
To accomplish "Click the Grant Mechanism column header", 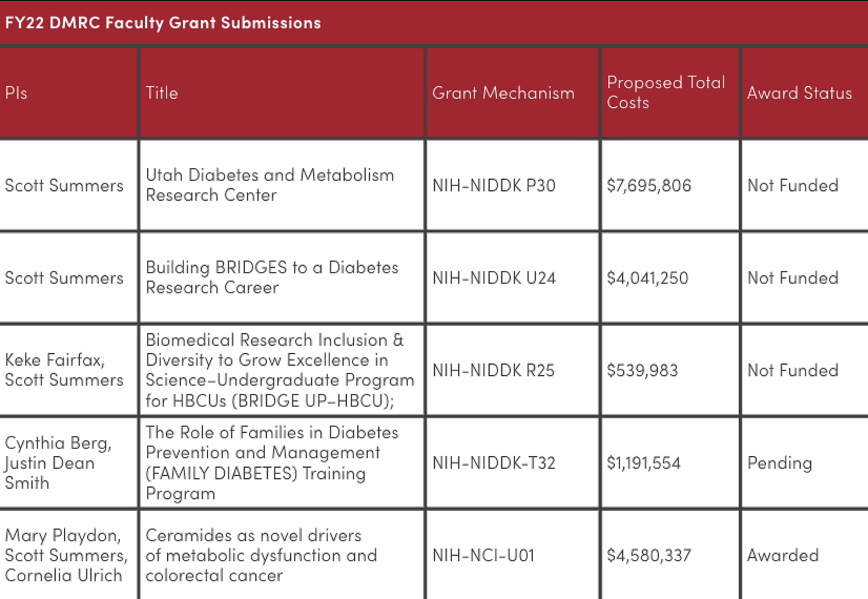I will (512, 93).
